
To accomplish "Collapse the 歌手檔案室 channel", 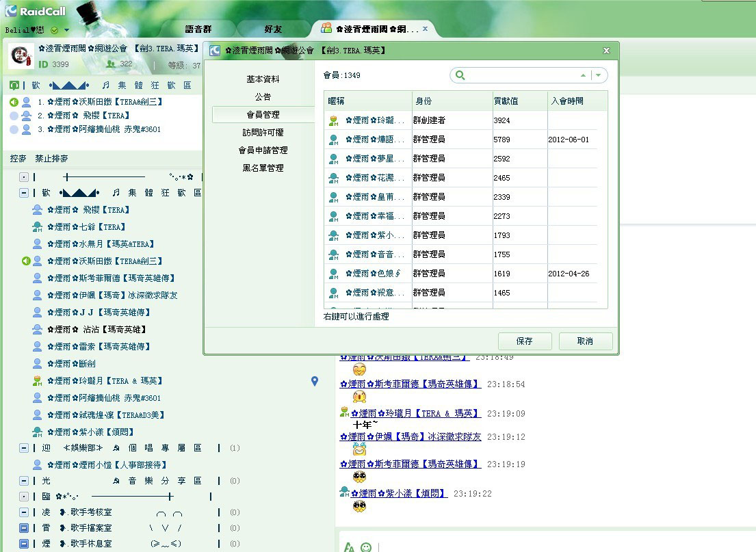I will (24, 528).
